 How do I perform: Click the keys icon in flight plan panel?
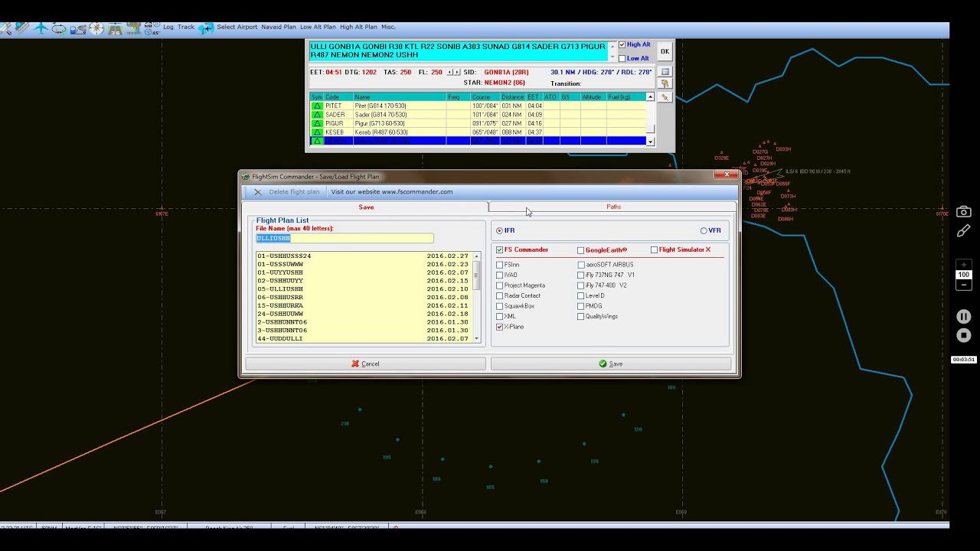tap(665, 84)
